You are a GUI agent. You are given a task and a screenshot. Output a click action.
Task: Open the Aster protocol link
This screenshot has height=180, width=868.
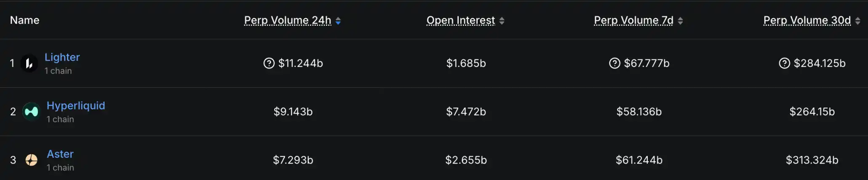point(60,154)
